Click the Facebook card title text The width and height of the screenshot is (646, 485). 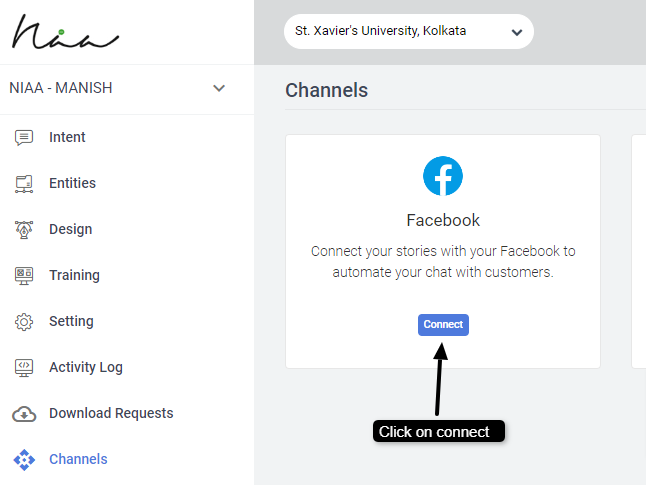pyautogui.click(x=443, y=220)
